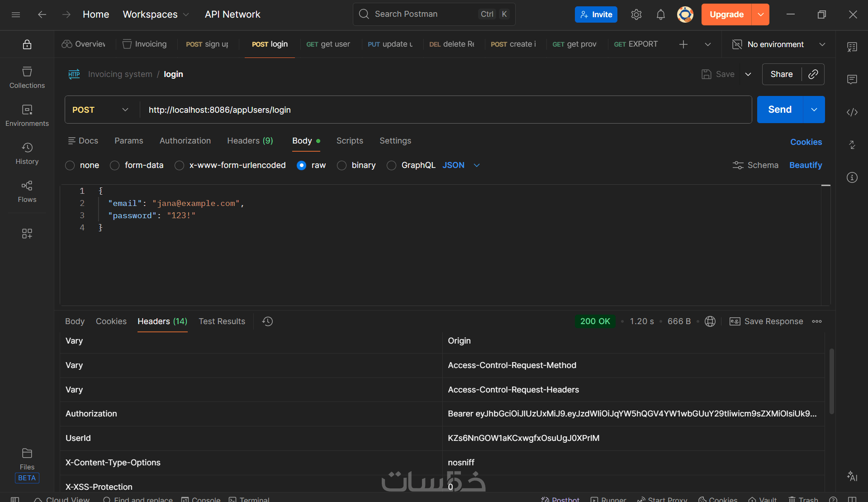Copy request link via chain icon
The height and width of the screenshot is (502, 868).
(x=813, y=74)
